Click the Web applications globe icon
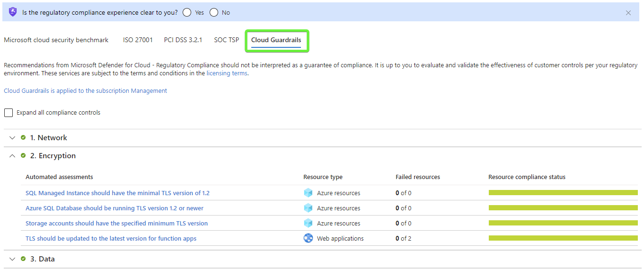This screenshot has height=270, width=644. point(308,238)
